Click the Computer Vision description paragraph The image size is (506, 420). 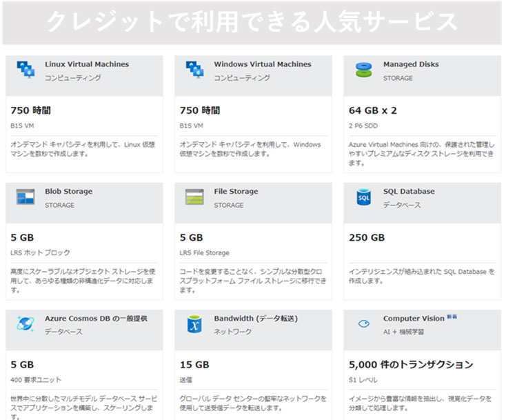coord(420,403)
